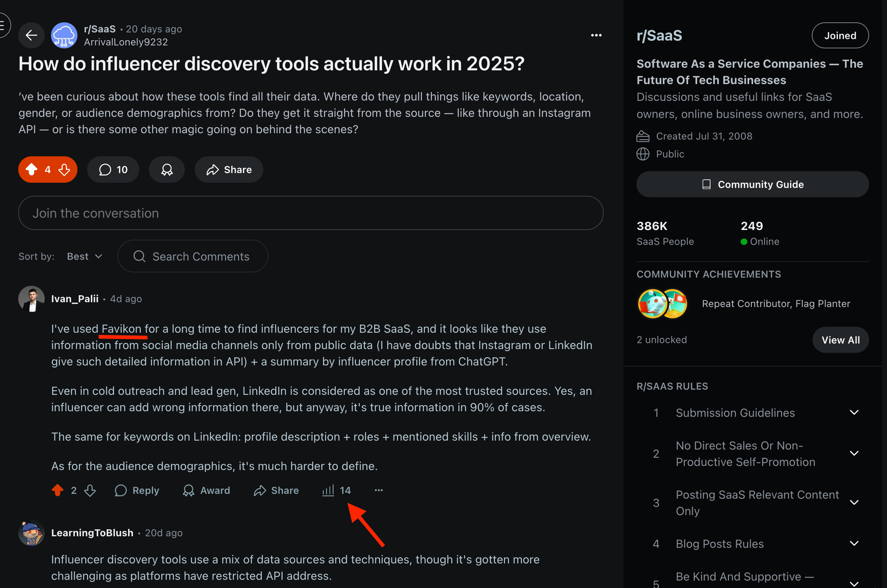Expand the Submission Guidelines rule

[x=854, y=412]
